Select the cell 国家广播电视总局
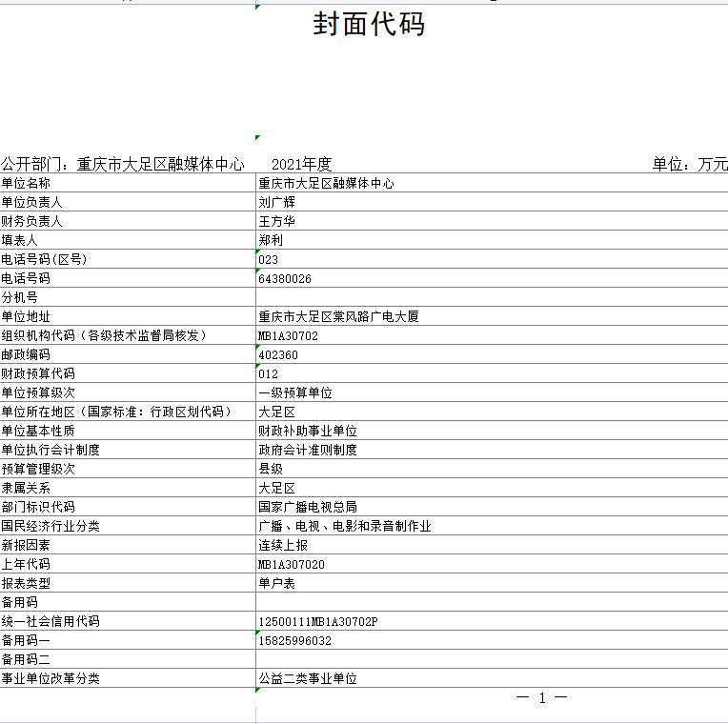This screenshot has width=728, height=724. 492,507
